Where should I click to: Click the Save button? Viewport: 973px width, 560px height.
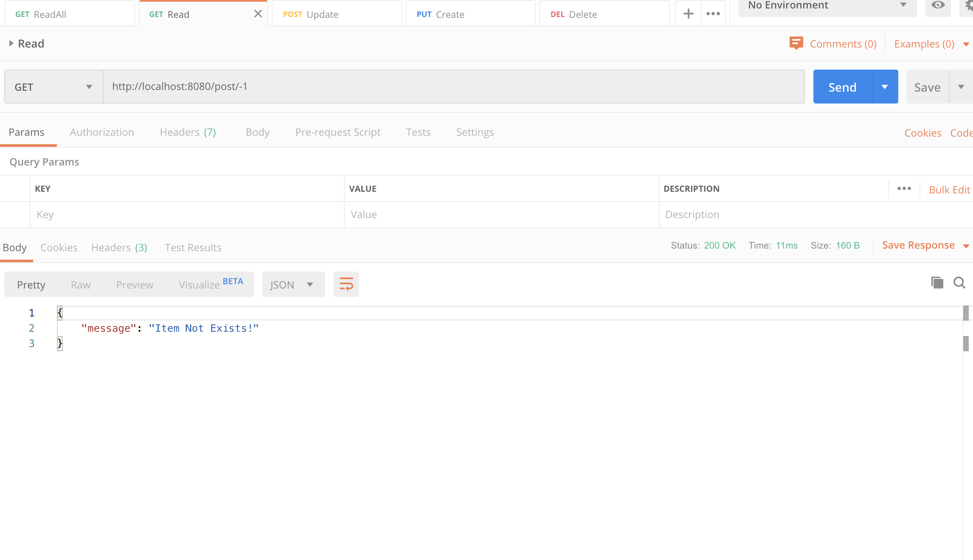pos(928,87)
